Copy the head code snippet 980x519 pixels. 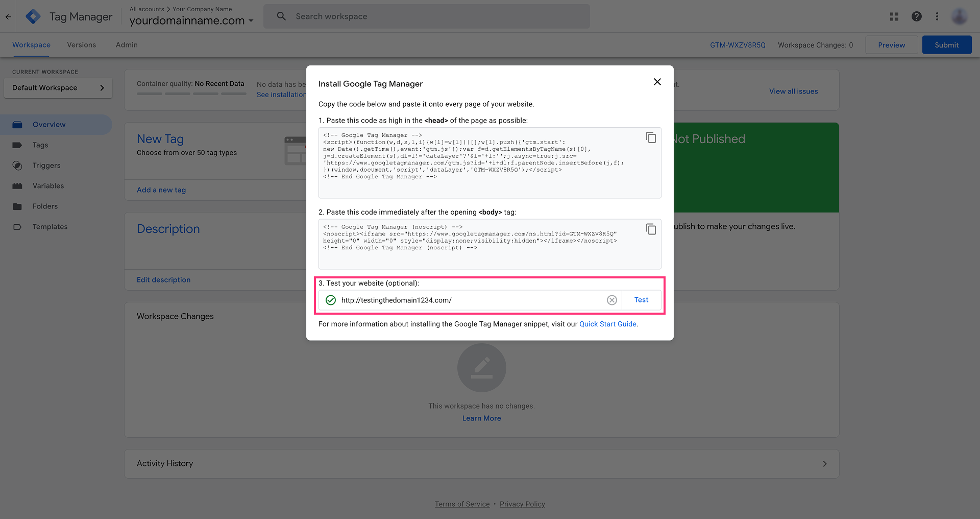pos(651,137)
